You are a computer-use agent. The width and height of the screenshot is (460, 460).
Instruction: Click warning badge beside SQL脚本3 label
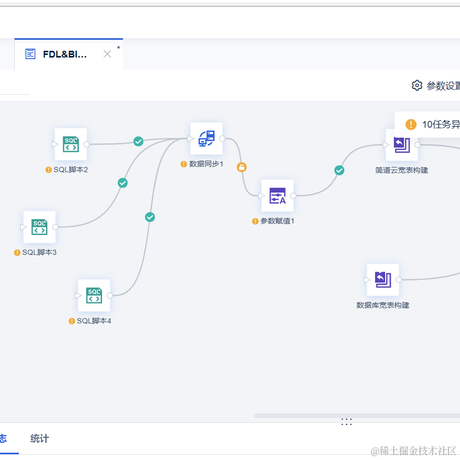pyautogui.click(x=17, y=253)
